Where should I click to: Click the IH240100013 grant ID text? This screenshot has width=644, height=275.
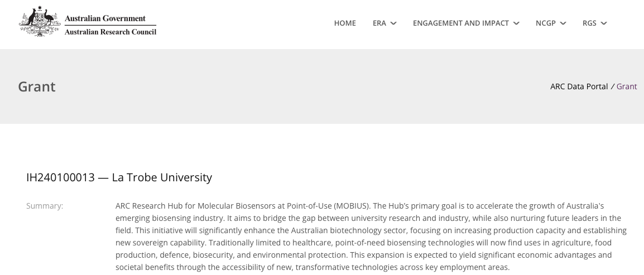pos(60,177)
